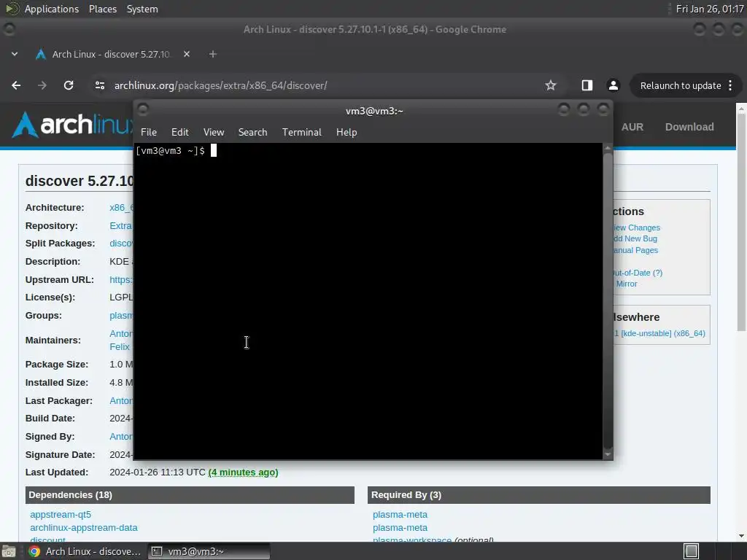Click the page vertical scrollbar thumb

(x=741, y=222)
